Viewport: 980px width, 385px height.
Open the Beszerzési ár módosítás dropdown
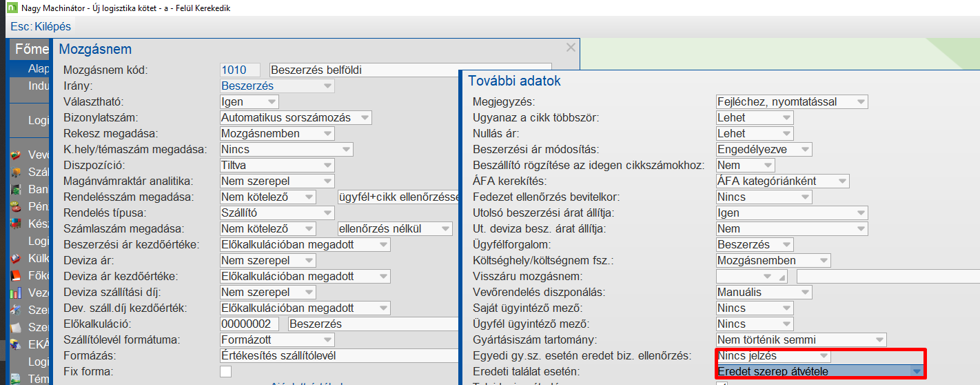tap(764, 149)
